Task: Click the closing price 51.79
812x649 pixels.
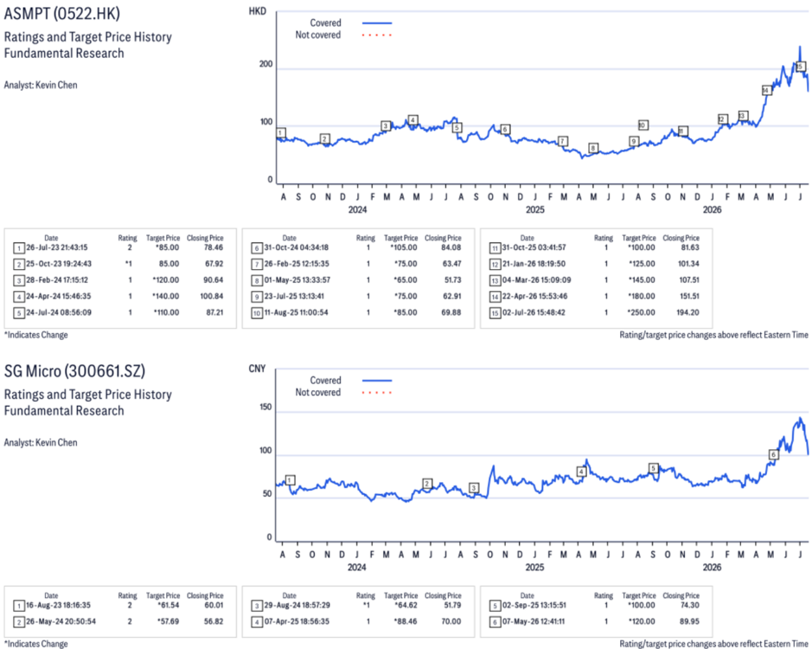Action: pyautogui.click(x=451, y=606)
